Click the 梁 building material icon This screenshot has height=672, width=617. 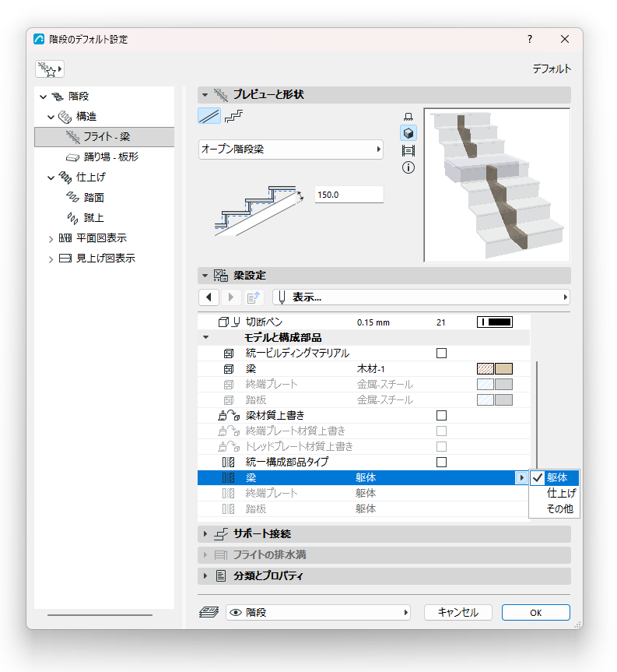(229, 368)
